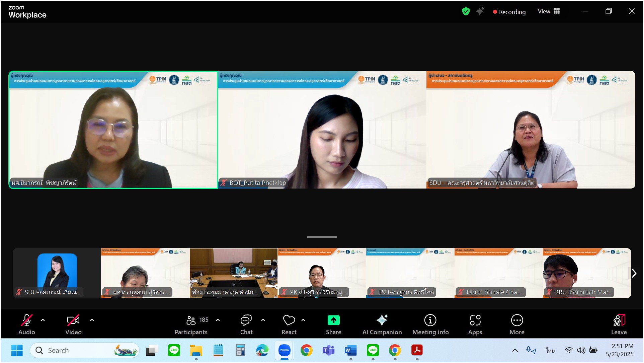Leave the meeting
The image size is (644, 363).
(619, 324)
